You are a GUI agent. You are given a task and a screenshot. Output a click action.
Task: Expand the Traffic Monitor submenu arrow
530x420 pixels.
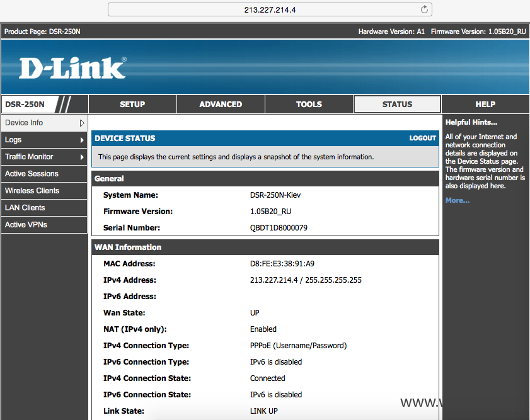(82, 157)
